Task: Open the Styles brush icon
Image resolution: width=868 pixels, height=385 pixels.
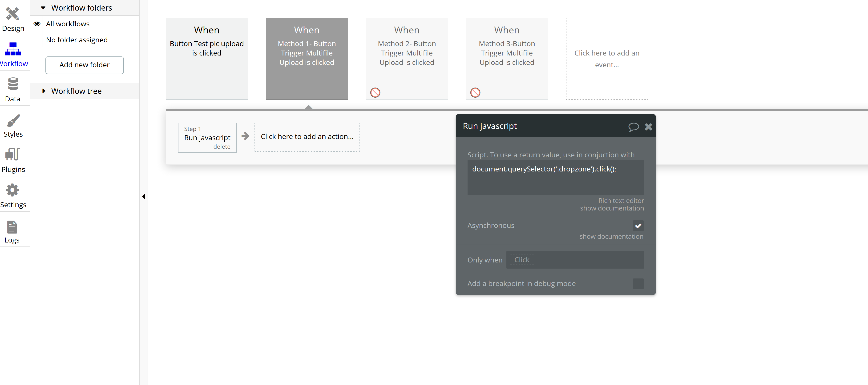Action: click(13, 120)
